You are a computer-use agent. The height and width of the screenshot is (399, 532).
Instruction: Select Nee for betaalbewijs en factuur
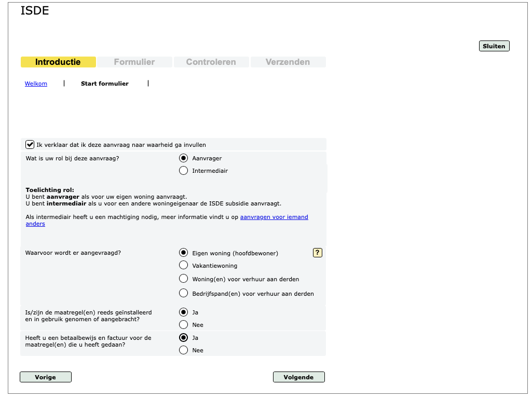[x=183, y=350]
